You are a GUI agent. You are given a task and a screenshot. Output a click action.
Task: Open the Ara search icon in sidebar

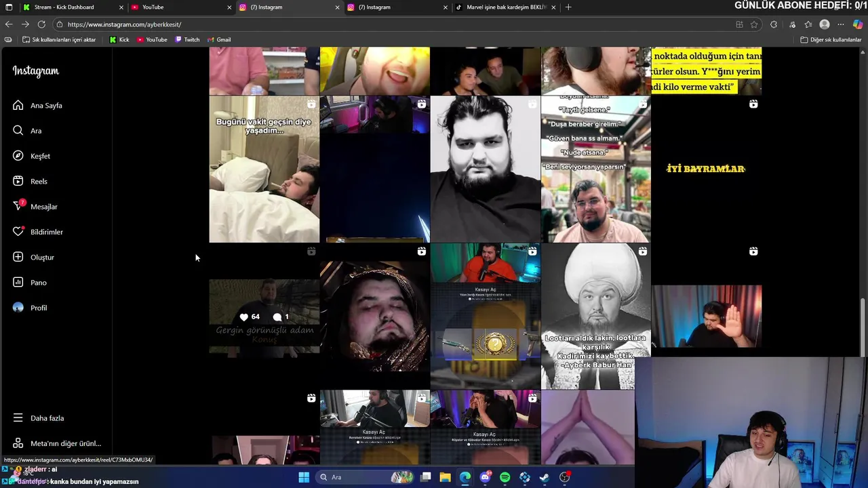pyautogui.click(x=18, y=130)
